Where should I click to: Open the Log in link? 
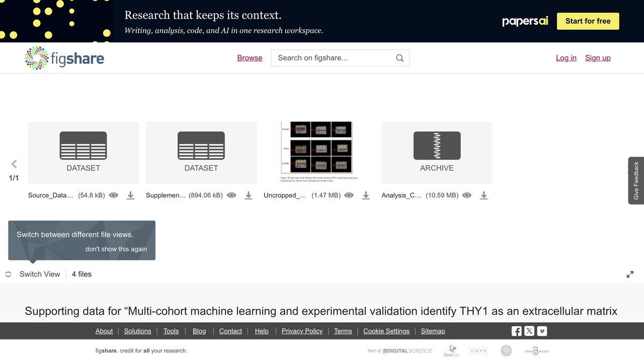tap(566, 58)
